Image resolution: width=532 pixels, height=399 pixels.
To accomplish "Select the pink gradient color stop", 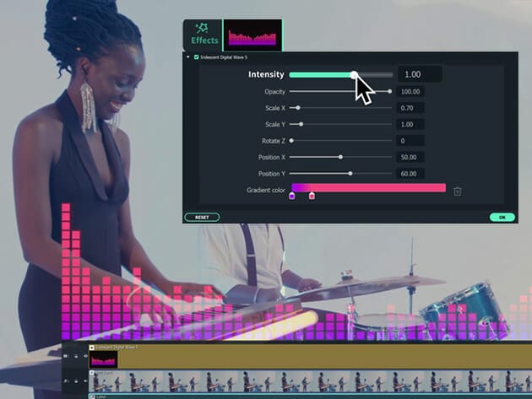I will 312,196.
